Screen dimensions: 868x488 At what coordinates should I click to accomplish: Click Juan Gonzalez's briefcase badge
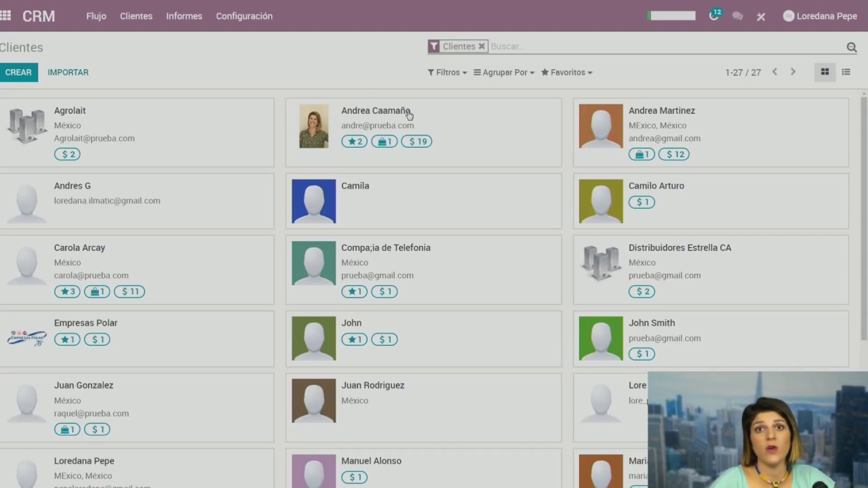click(x=67, y=430)
